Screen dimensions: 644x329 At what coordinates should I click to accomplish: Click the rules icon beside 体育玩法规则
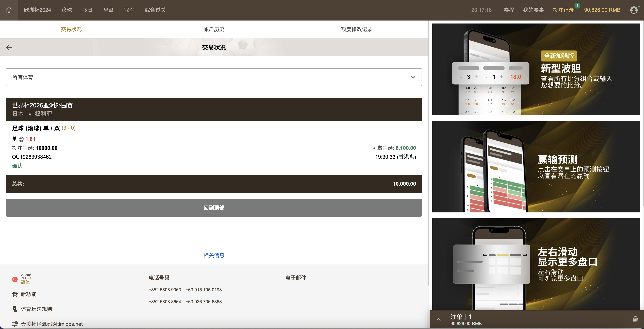pos(15,309)
